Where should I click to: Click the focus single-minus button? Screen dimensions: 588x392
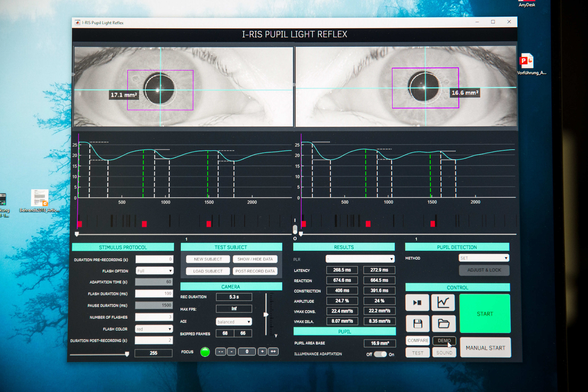pyautogui.click(x=232, y=352)
